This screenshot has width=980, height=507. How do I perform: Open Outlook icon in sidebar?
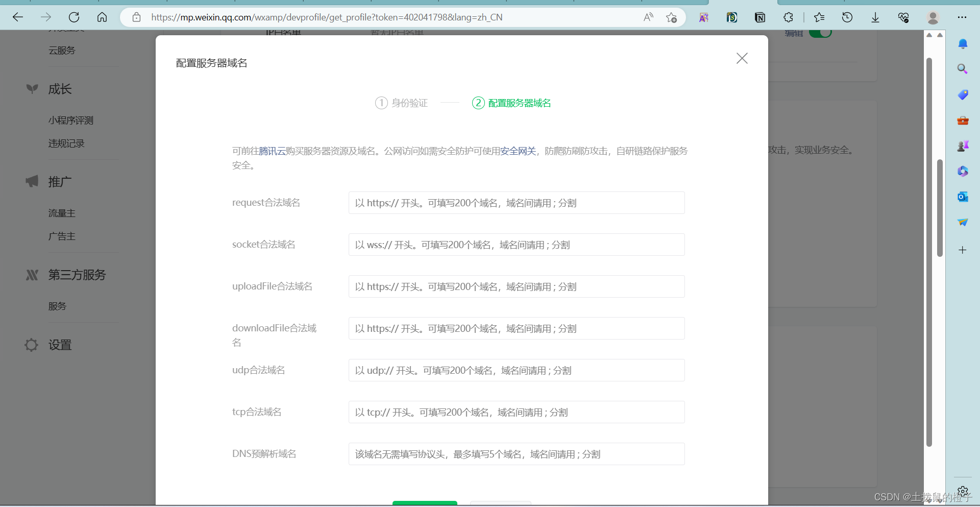click(x=963, y=197)
